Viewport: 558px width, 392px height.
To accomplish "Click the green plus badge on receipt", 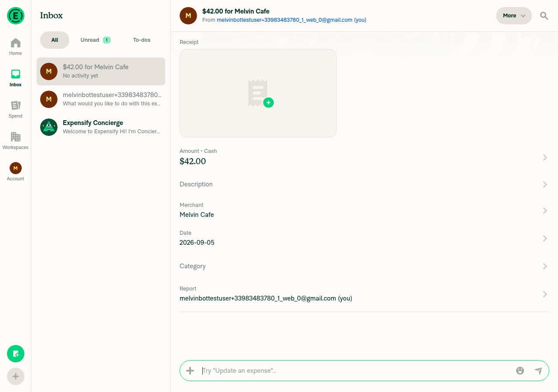I will [x=269, y=103].
